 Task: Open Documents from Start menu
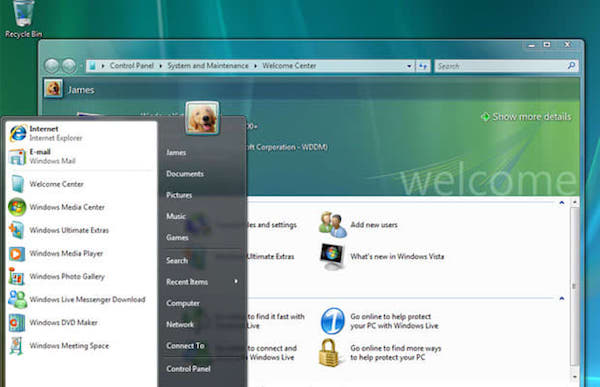(185, 174)
